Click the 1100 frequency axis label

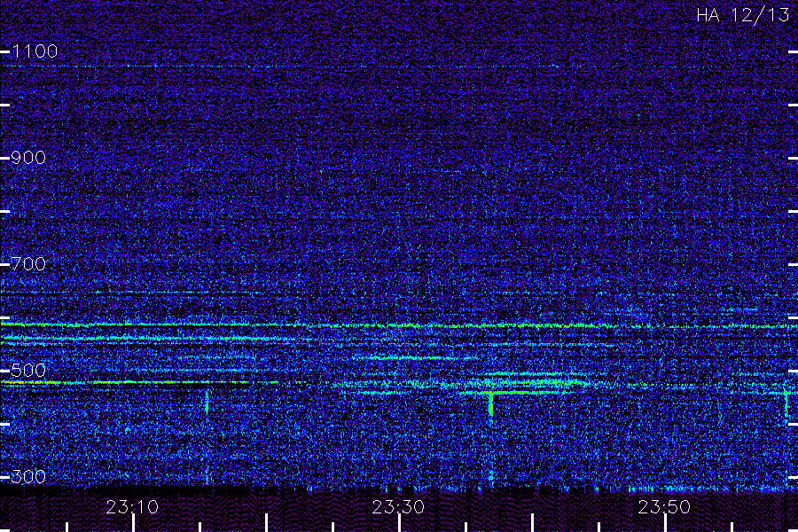(x=35, y=51)
